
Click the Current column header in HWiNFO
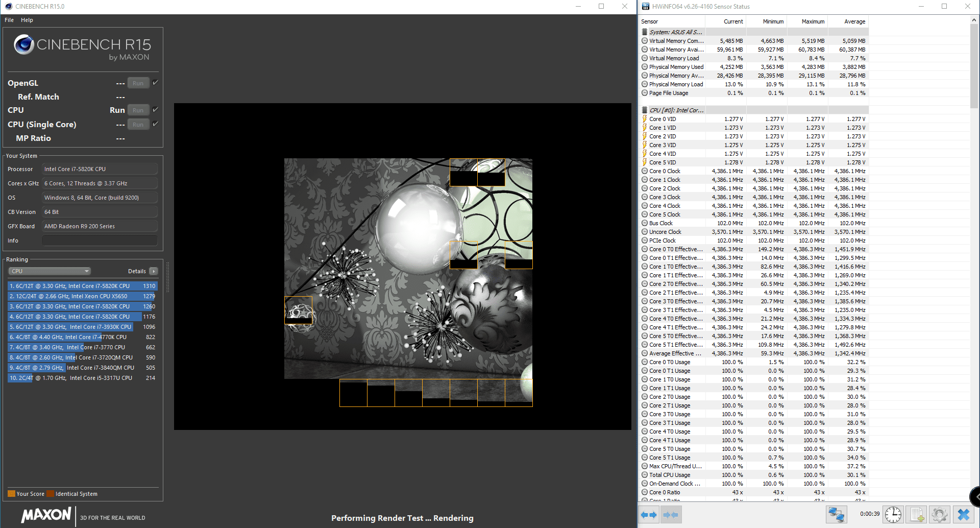(x=725, y=21)
